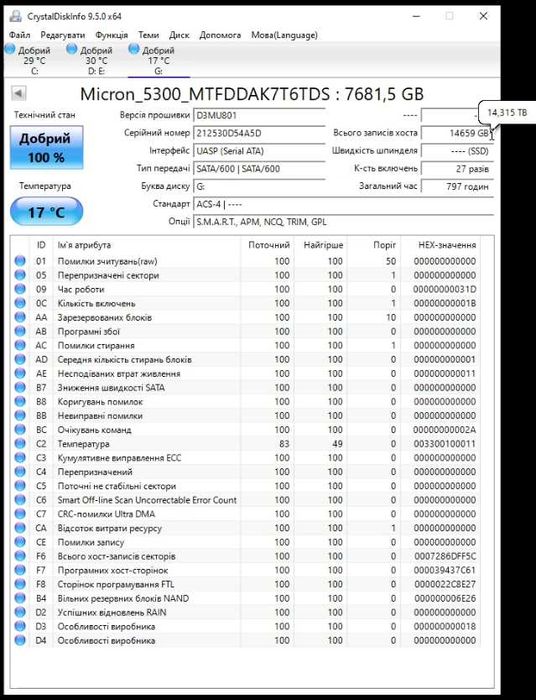
Task: Click status icon of attribute B8
Action: pos(20,401)
